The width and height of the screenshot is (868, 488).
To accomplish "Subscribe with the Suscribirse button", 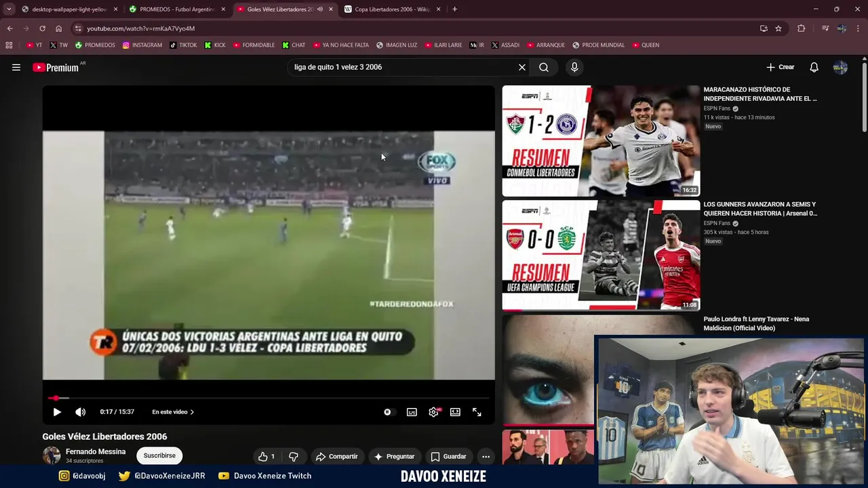I will pyautogui.click(x=159, y=456).
